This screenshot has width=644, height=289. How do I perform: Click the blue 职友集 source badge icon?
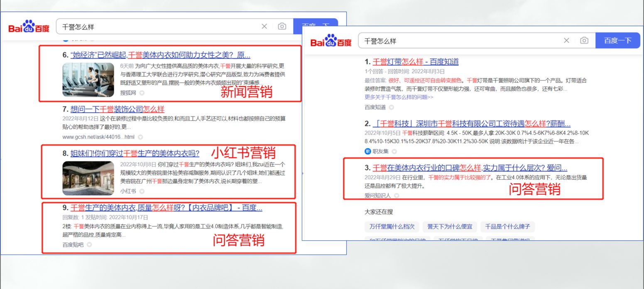[x=367, y=151]
